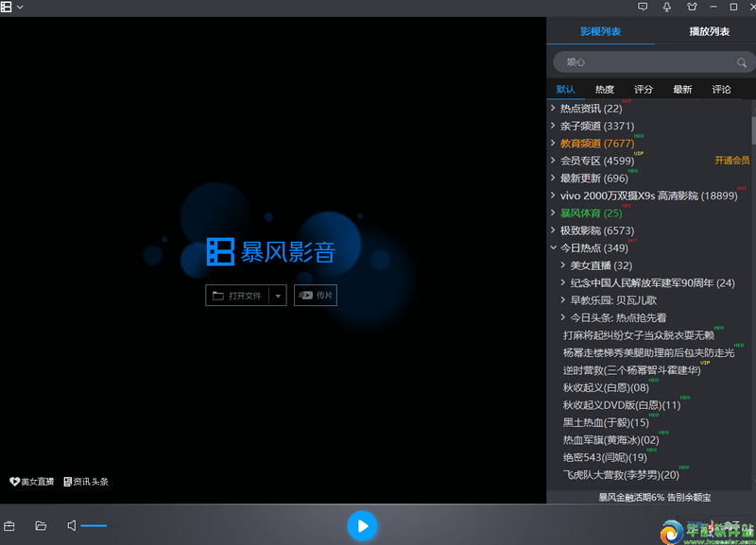This screenshot has height=545, width=756.
Task: Select the 评论 sort tab
Action: pos(721,89)
